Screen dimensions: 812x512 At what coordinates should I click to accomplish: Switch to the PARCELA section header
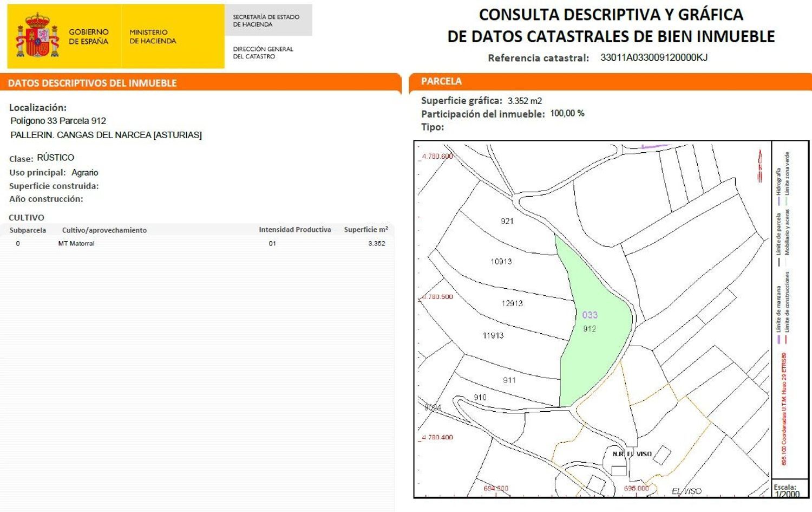441,81
